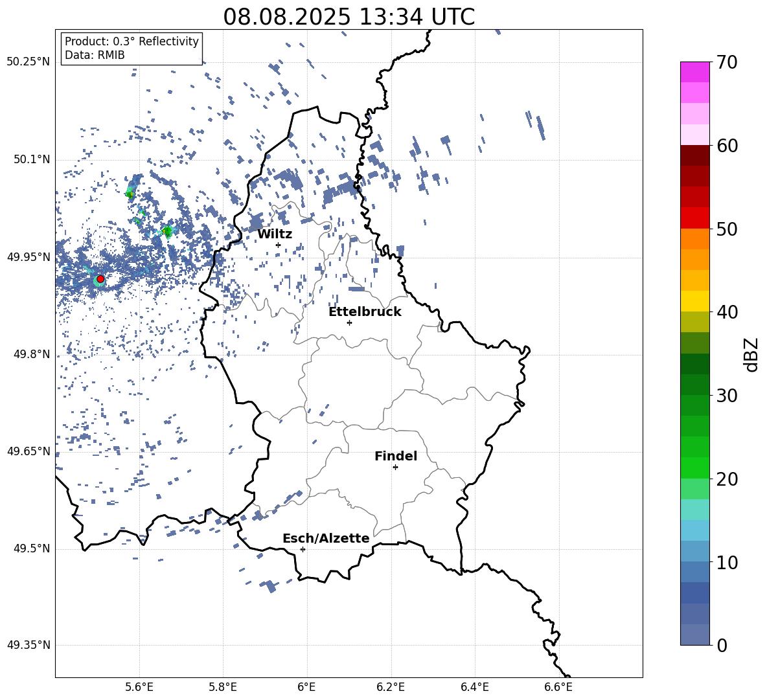The image size is (767, 700).
Task: Click the 'Findel' map label
Action: pyautogui.click(x=396, y=456)
